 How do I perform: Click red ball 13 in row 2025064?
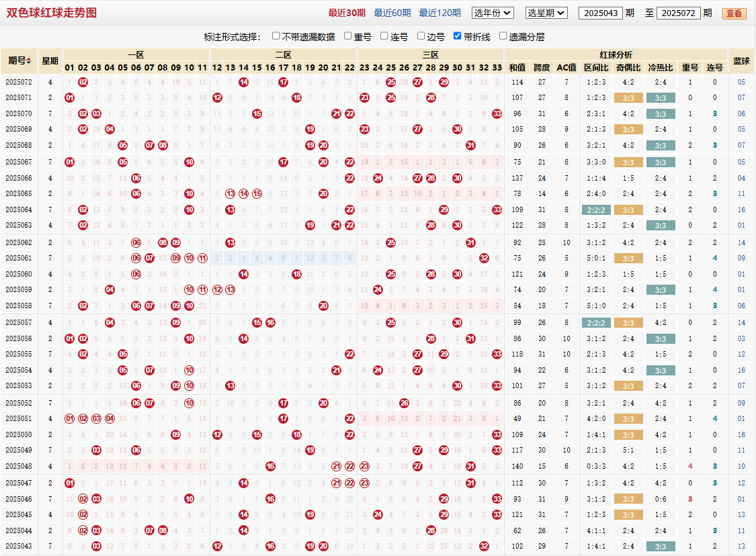230,210
